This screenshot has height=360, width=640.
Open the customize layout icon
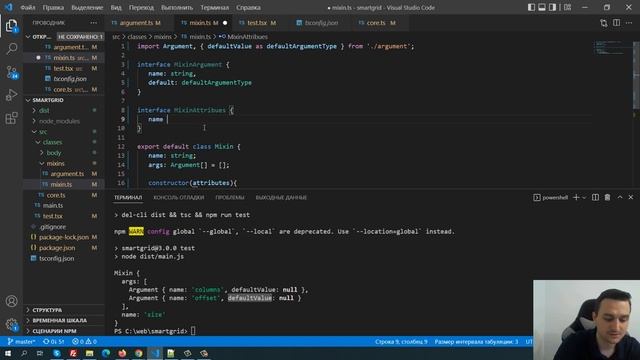point(567,7)
